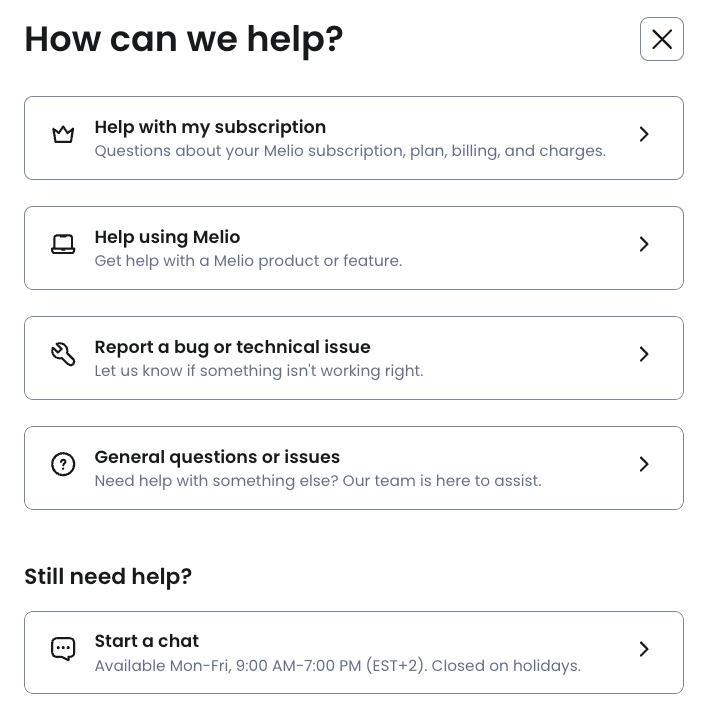Click the subscription billing and charges description
705x712 pixels.
tap(350, 151)
